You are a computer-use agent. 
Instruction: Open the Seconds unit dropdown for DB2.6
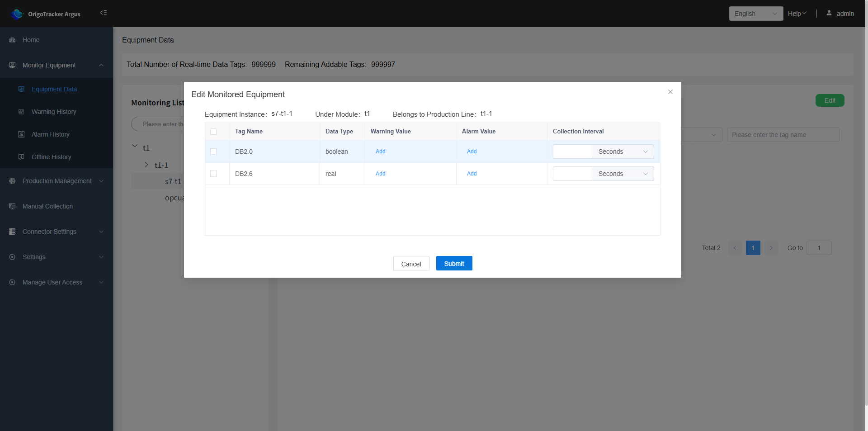point(623,174)
